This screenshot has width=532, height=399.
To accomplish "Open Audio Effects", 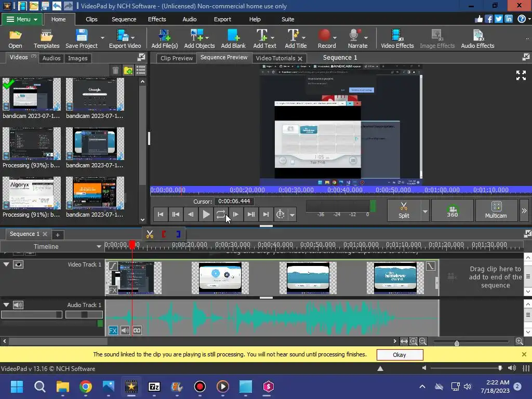I will [x=477, y=38].
